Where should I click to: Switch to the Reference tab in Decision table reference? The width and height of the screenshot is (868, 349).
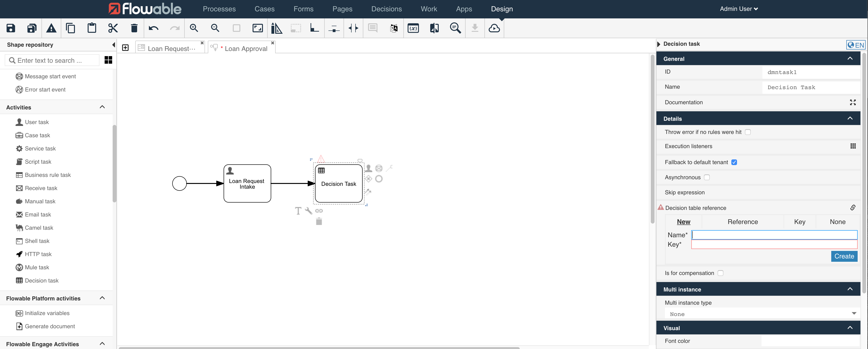(742, 221)
